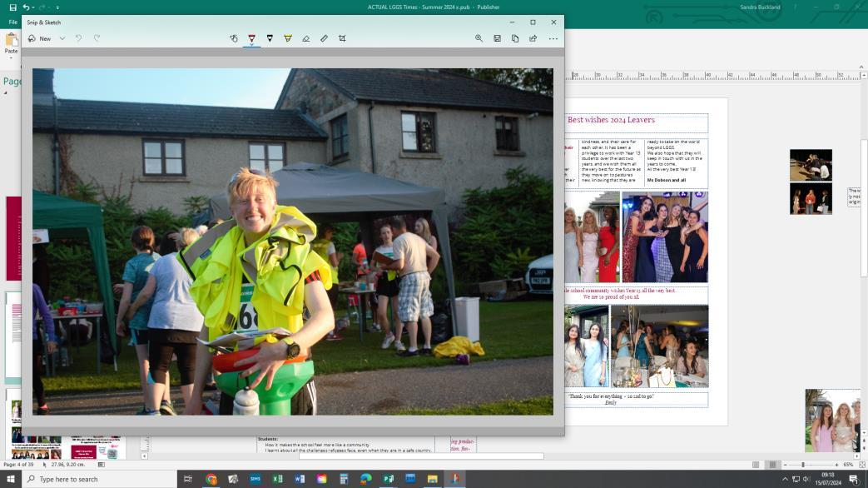Click the 'Type here to search' box
Image resolution: width=868 pixels, height=488 pixels.
(x=100, y=479)
